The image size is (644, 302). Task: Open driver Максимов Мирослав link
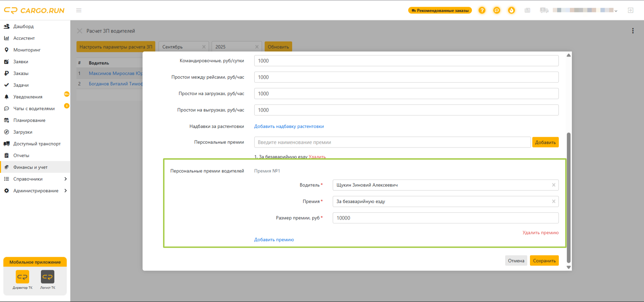click(x=116, y=73)
